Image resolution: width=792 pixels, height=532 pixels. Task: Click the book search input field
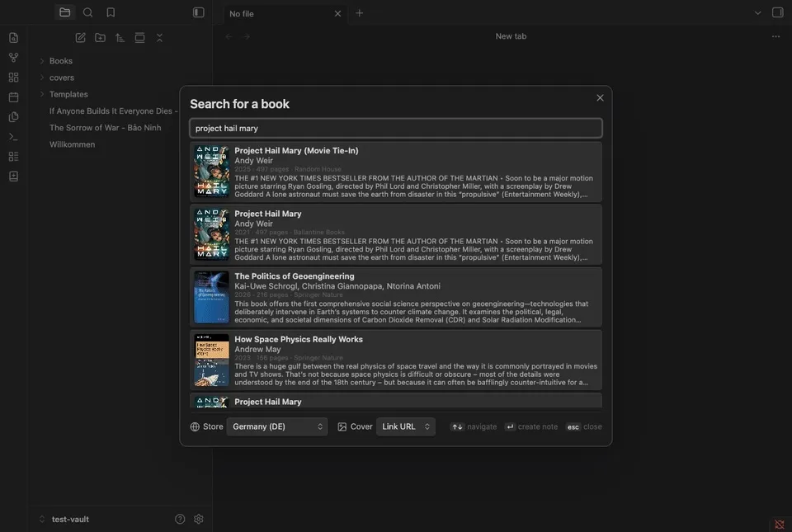click(x=395, y=128)
